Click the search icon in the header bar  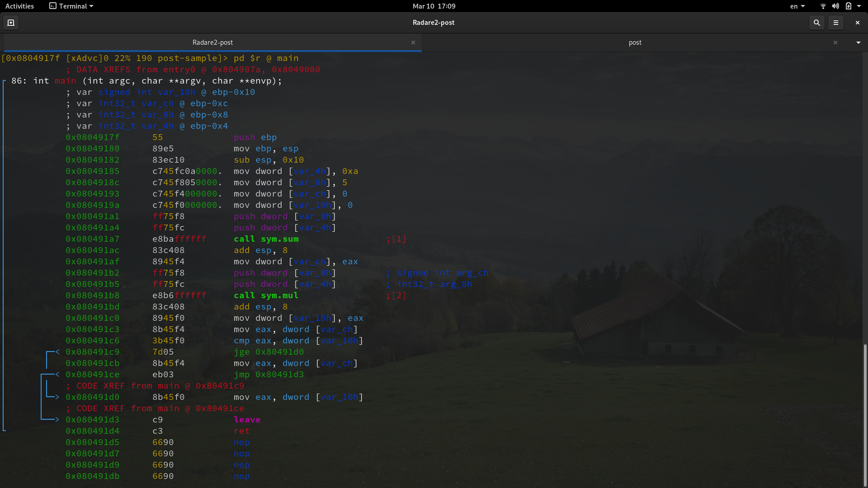pyautogui.click(x=816, y=22)
